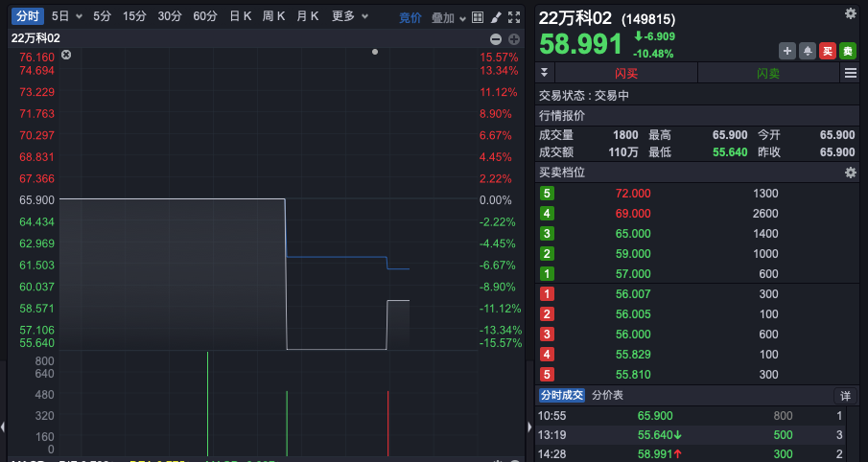Open 买卖档位 order book settings gear

point(850,173)
